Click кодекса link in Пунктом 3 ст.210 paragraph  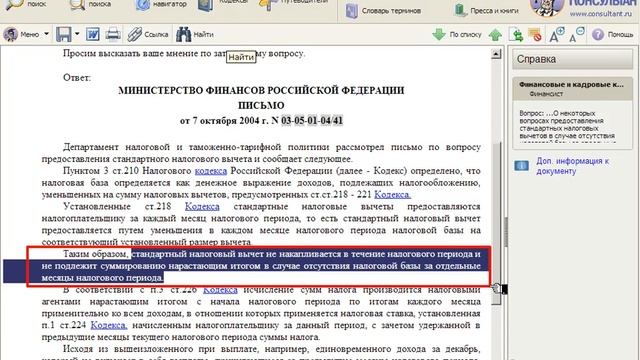pyautogui.click(x=211, y=171)
